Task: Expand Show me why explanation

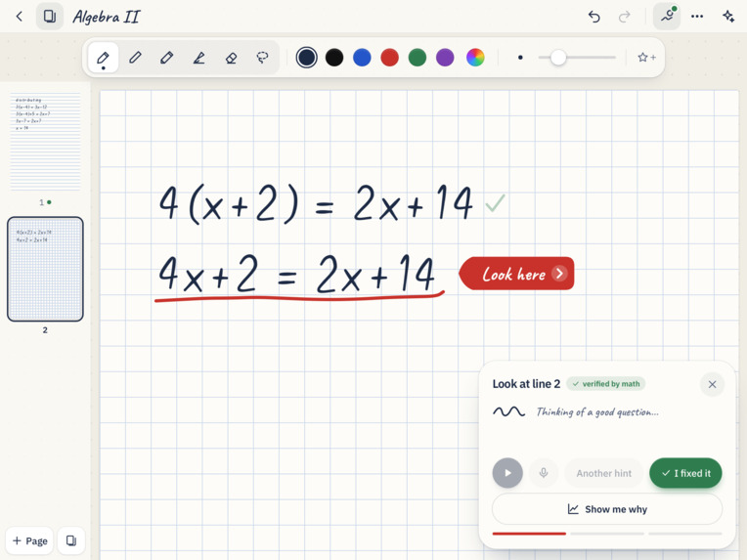Action: pos(607,509)
